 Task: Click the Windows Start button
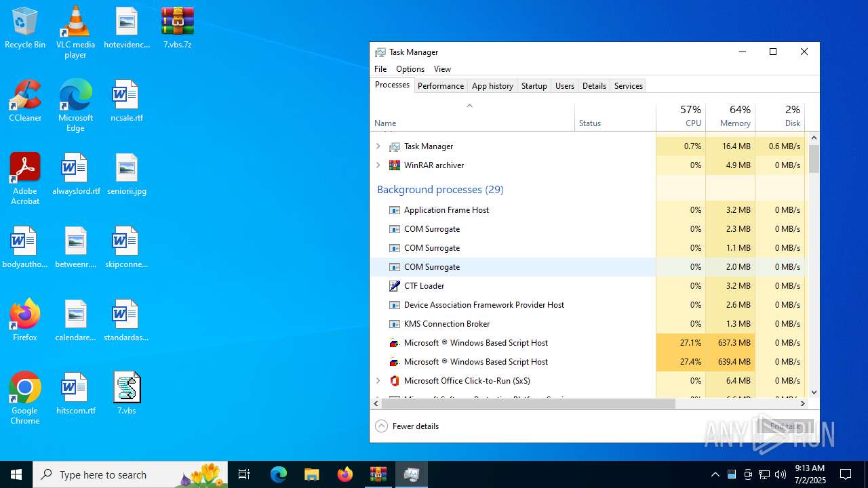[x=16, y=474]
